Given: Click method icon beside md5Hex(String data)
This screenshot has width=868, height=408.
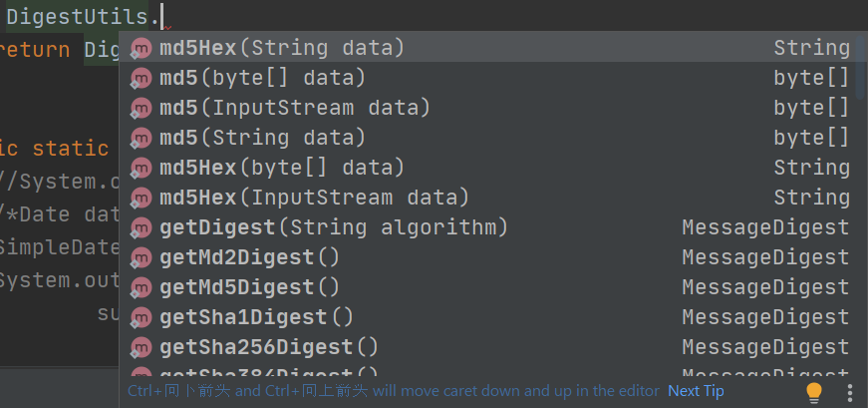Looking at the screenshot, I should click(142, 49).
